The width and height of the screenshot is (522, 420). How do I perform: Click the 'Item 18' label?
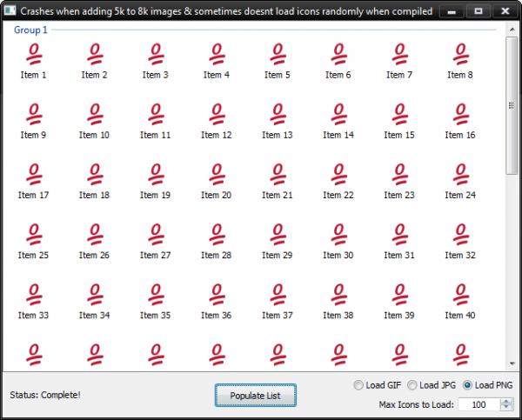tap(94, 195)
